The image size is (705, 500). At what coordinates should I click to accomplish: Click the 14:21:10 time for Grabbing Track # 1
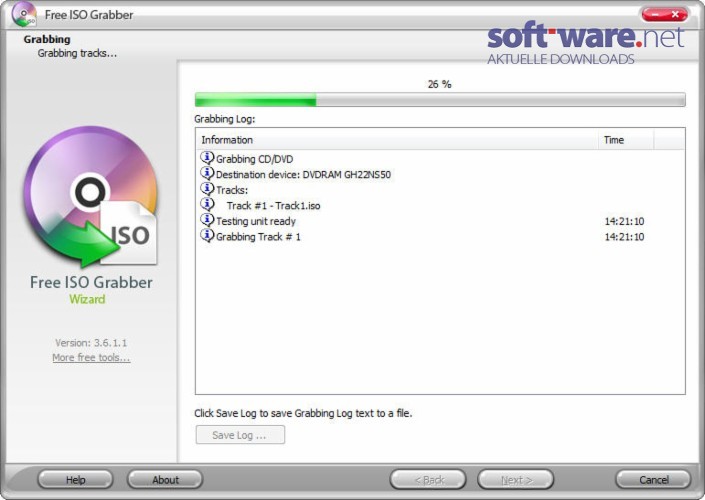pos(624,237)
